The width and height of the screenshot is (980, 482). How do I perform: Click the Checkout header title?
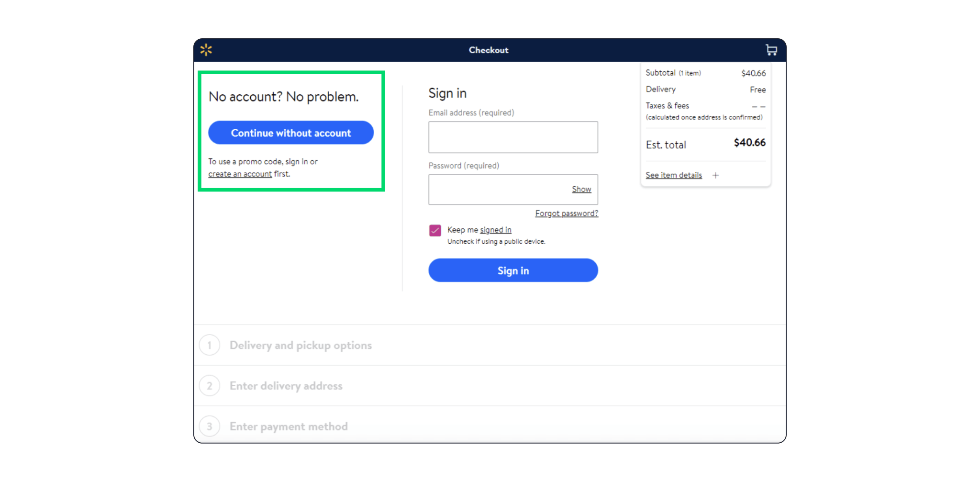pos(489,50)
